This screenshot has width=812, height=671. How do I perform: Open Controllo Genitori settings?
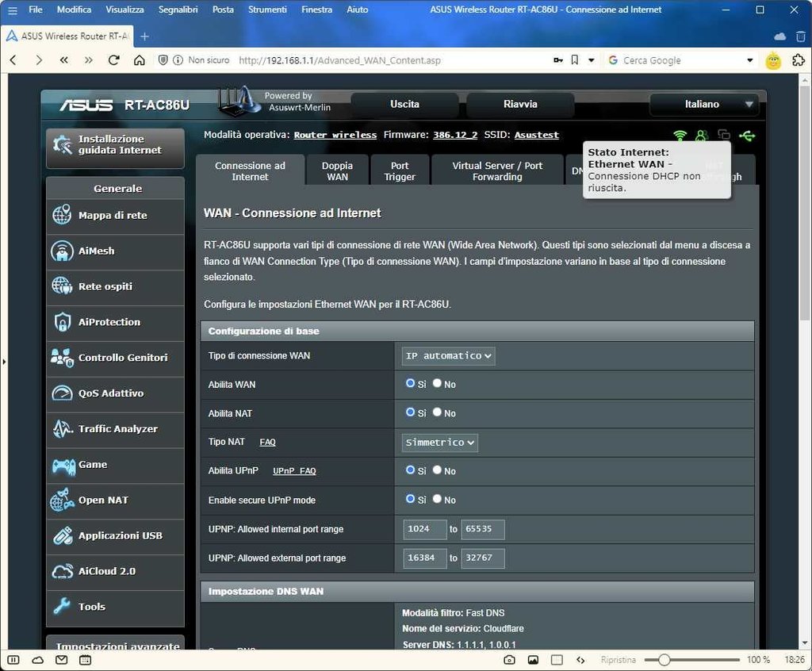pos(116,358)
